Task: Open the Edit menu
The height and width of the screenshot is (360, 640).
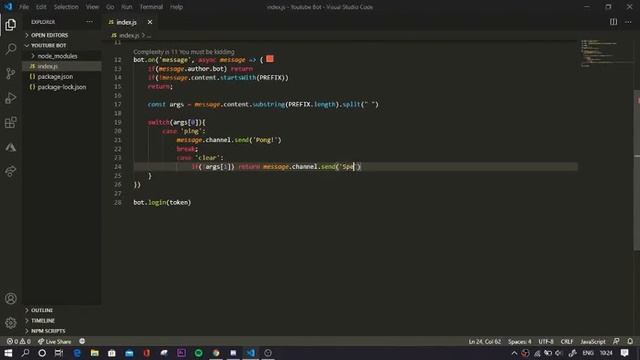Action: (41, 7)
